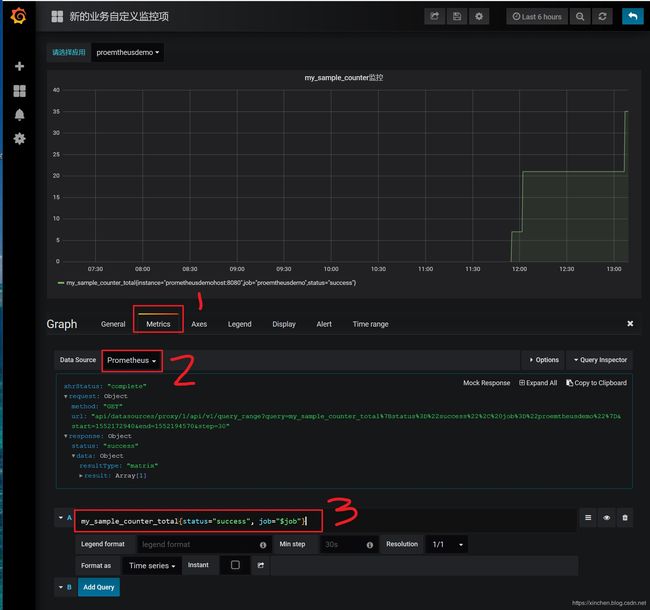Collapse the request Object node

65,396
